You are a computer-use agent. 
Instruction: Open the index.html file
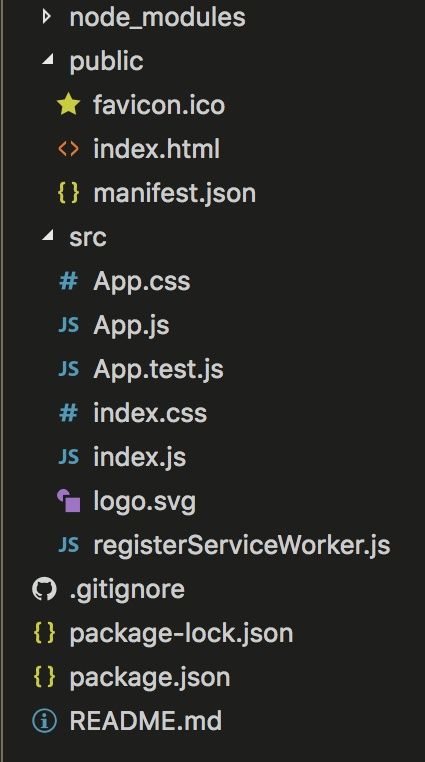[x=156, y=149]
